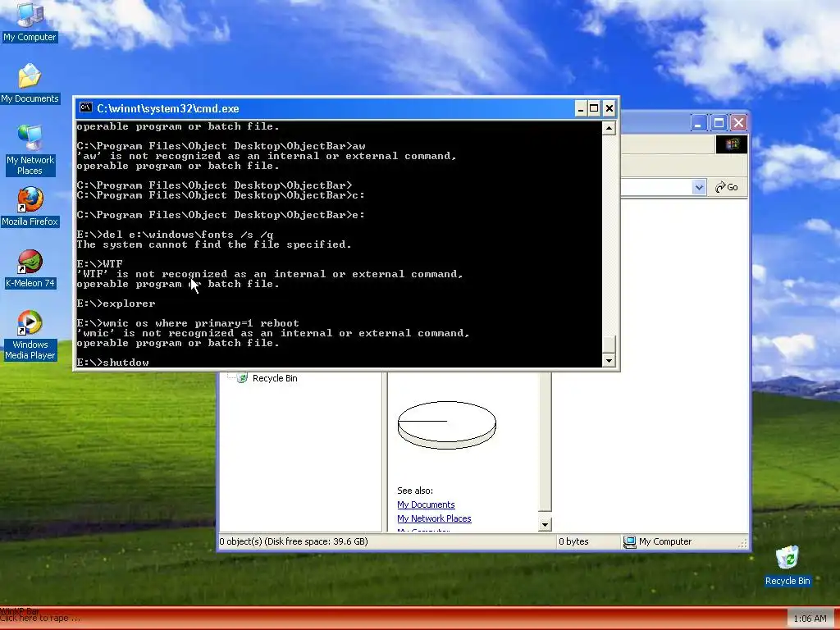Launch the Windows Media Player shortcut
The height and width of the screenshot is (630, 840).
click(x=30, y=336)
